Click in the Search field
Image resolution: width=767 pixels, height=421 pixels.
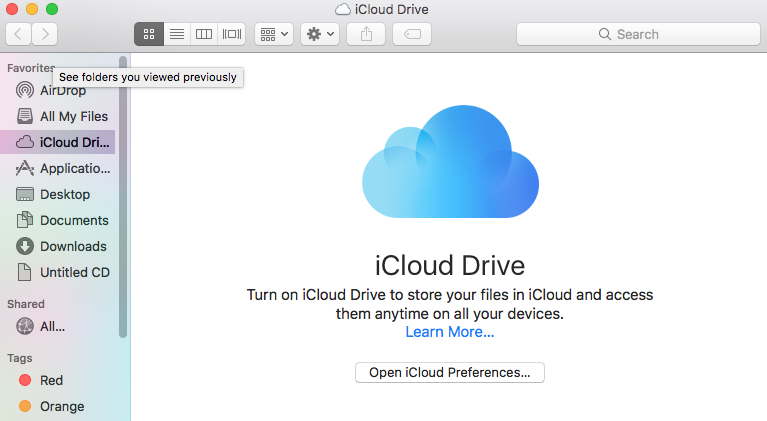coord(638,34)
